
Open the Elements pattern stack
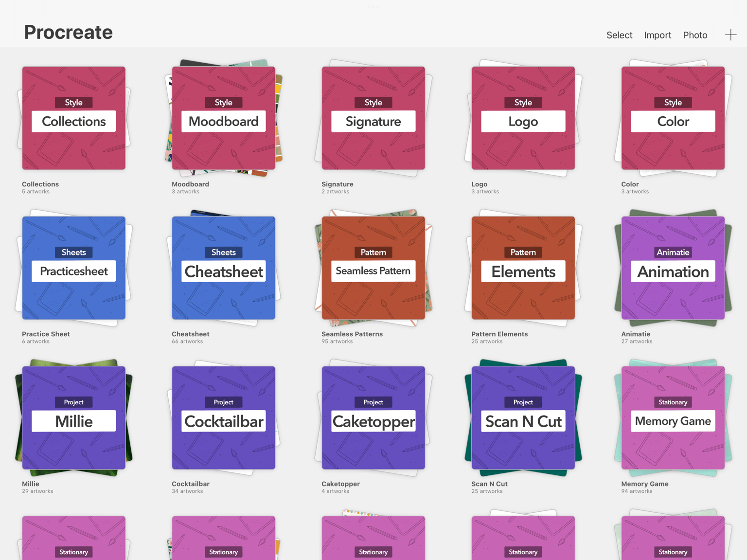pos(523,268)
